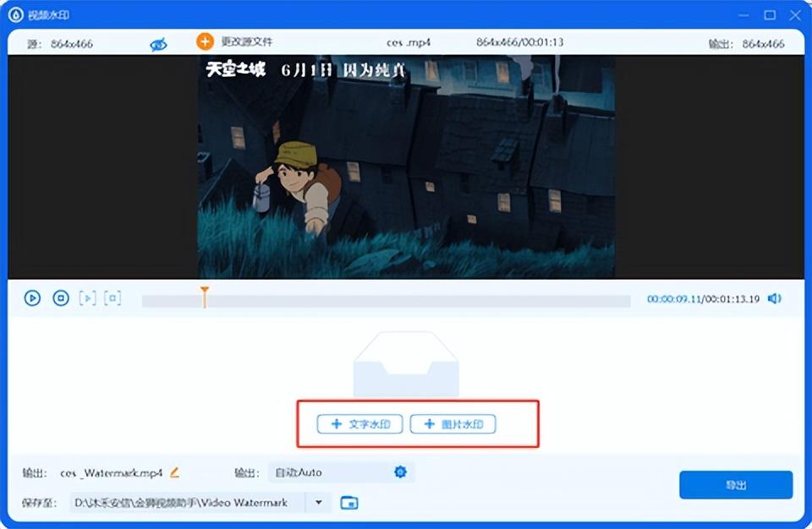Click the timeline progress bar
Viewport: 812px width, 529px height.
coord(386,301)
